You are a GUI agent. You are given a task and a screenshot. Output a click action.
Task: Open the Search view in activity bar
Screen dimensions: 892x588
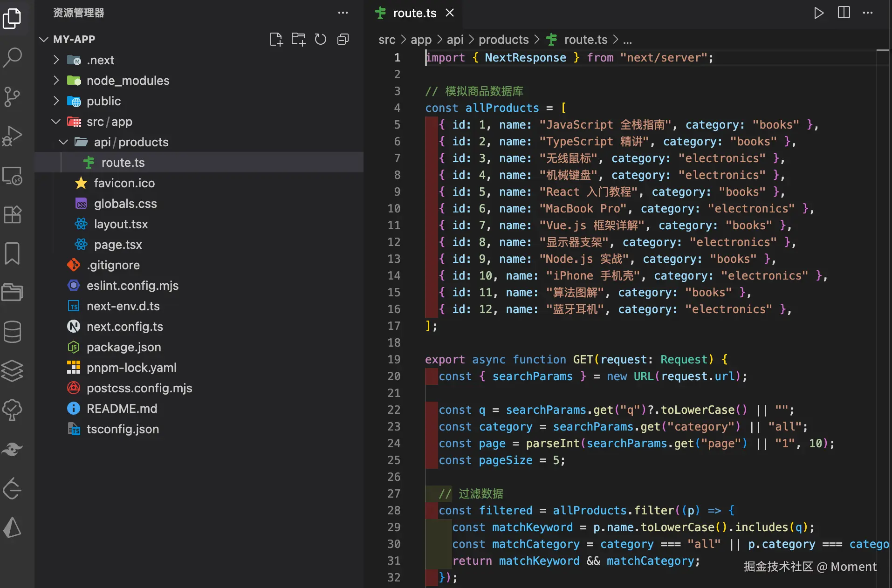click(x=13, y=57)
